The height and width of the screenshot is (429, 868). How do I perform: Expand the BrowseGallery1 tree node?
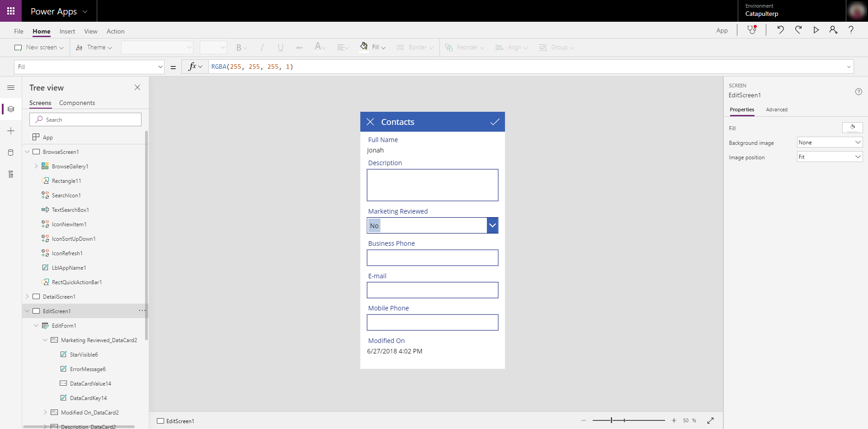[x=36, y=166]
